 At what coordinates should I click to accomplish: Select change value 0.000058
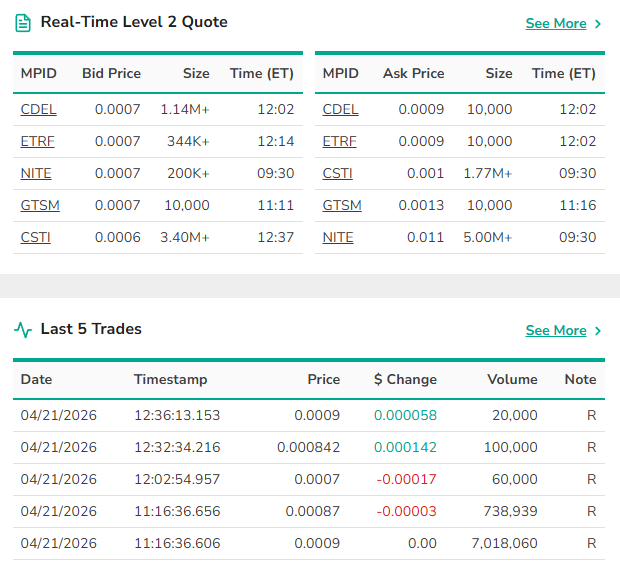tap(405, 415)
